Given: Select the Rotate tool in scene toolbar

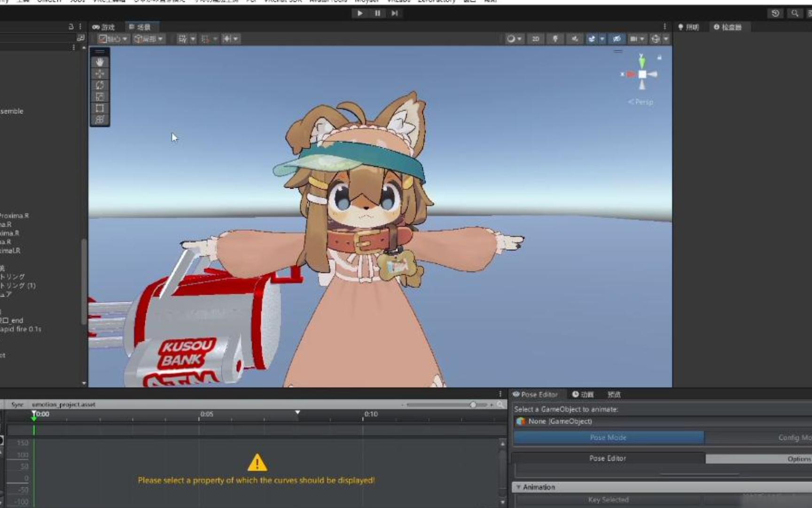Looking at the screenshot, I should (100, 85).
